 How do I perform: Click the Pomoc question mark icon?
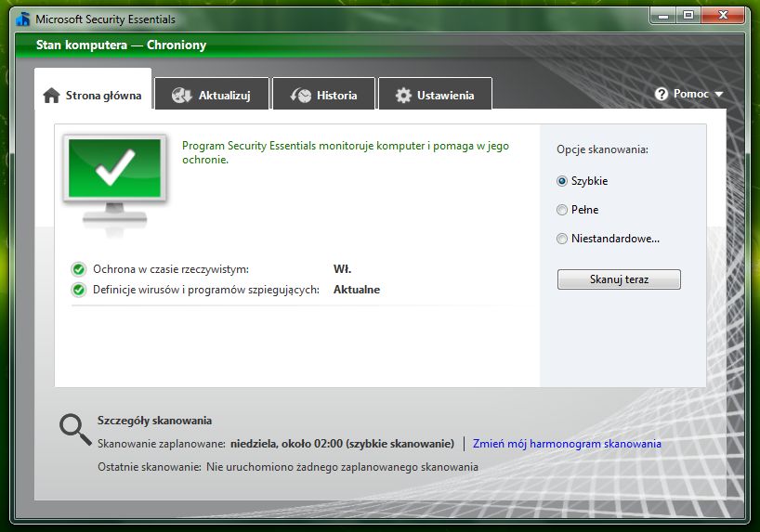[x=662, y=94]
